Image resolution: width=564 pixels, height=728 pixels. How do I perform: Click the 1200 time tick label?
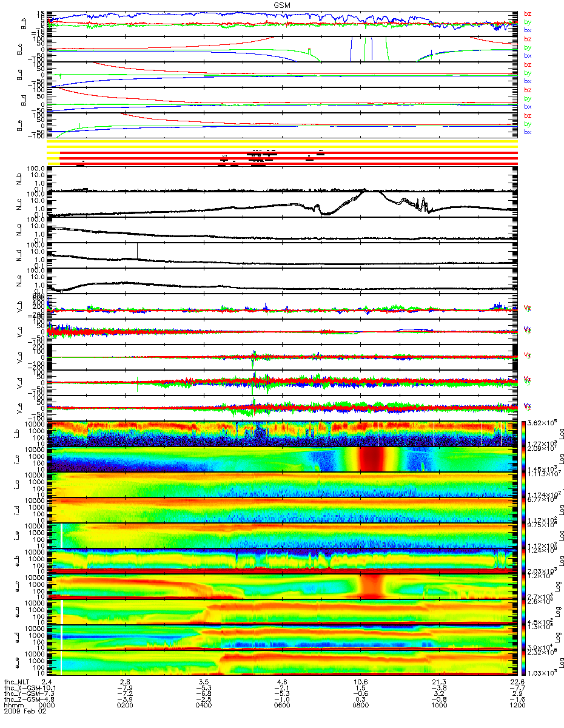(517, 706)
